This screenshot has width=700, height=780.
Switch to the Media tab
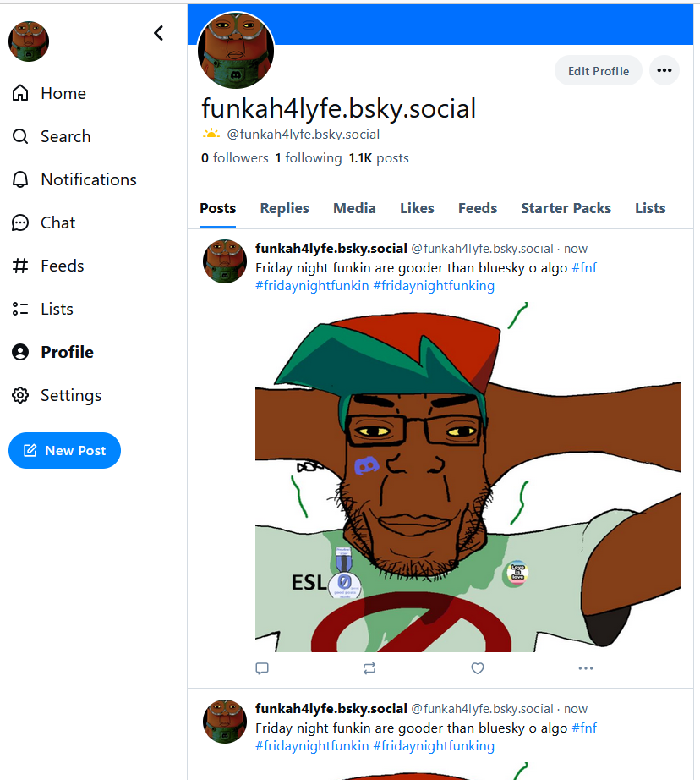point(354,208)
